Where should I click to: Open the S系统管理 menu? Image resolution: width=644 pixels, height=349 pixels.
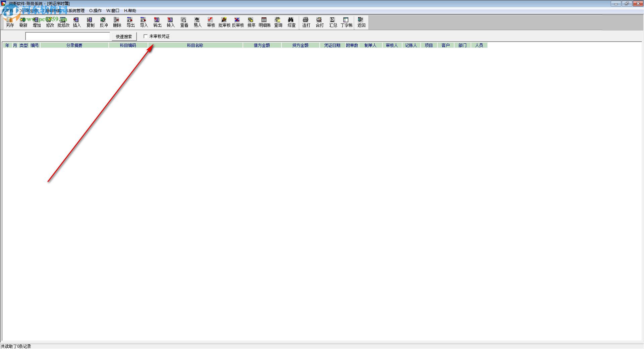coord(75,11)
